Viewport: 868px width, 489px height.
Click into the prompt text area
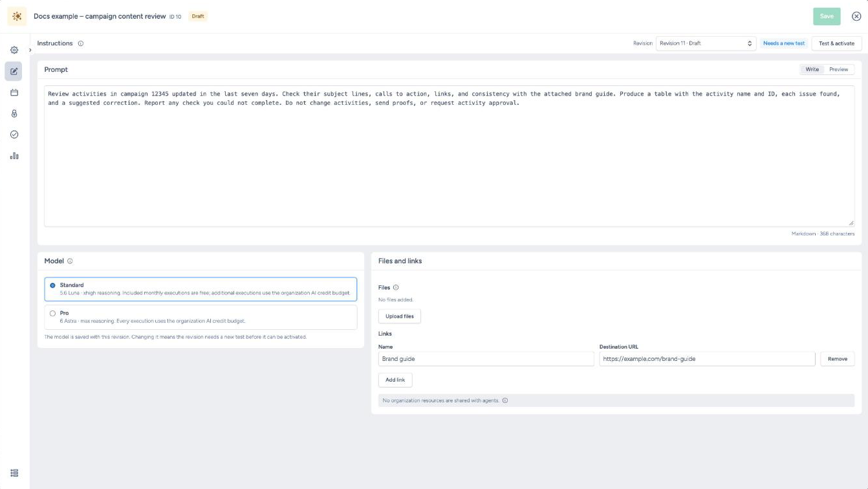[449, 156]
